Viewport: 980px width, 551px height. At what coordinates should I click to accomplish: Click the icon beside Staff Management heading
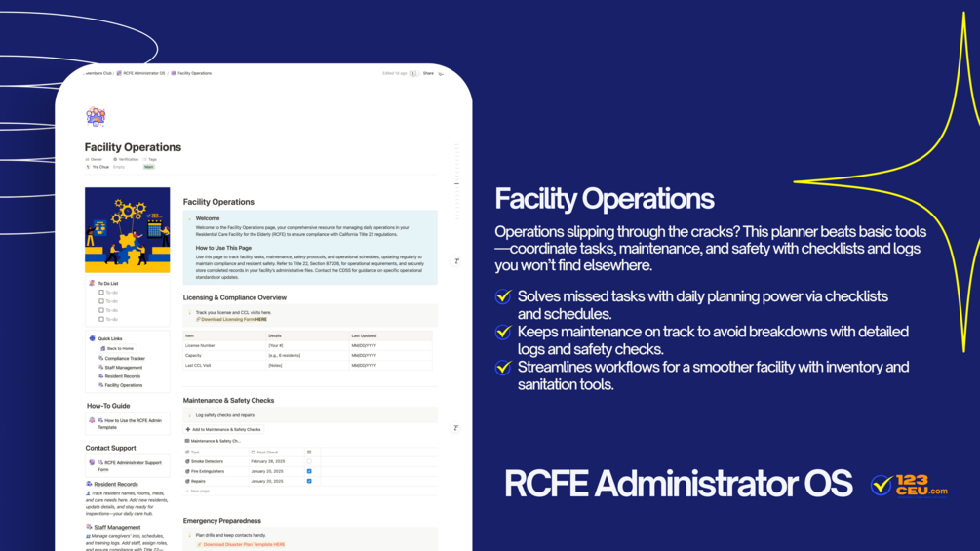(x=89, y=527)
